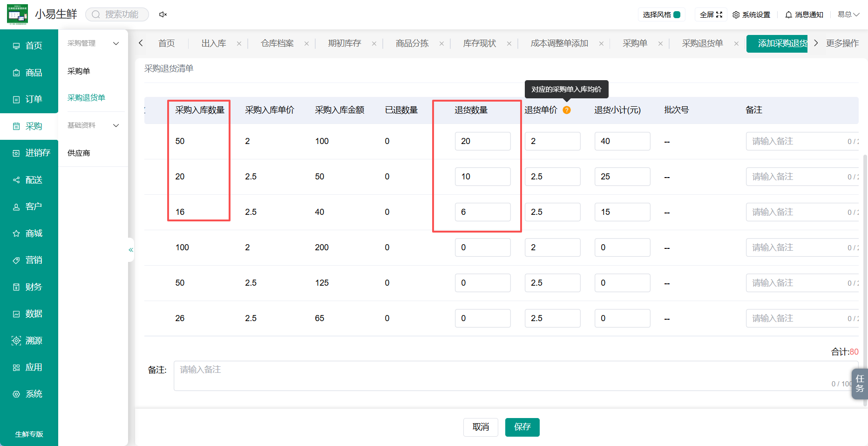
Task: Open 采购单 in the submenu
Action: click(x=79, y=71)
